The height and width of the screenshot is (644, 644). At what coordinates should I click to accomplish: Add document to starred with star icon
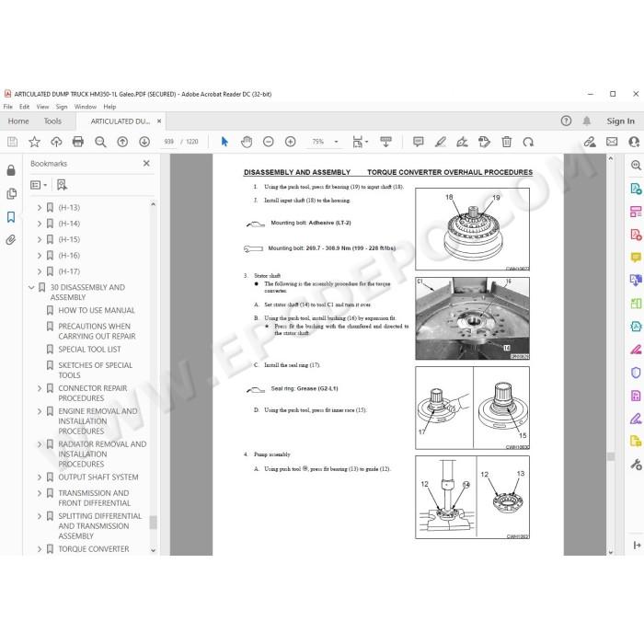coord(35,142)
